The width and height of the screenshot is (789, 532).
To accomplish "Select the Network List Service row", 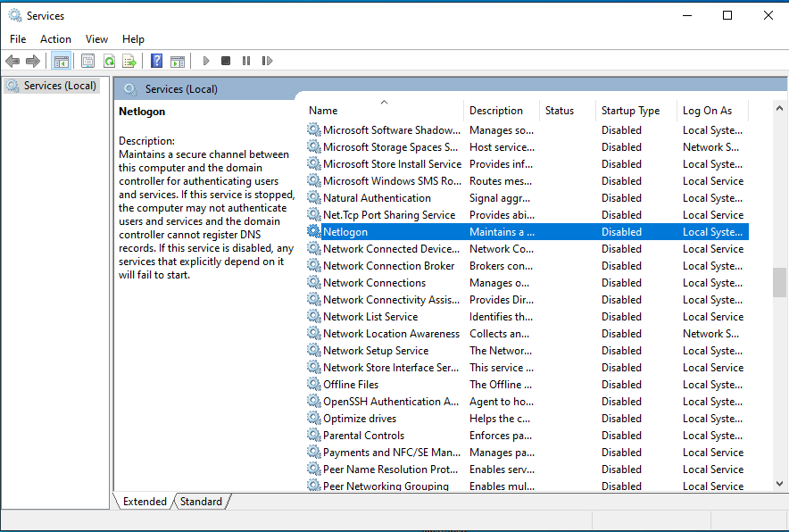I will (x=370, y=317).
